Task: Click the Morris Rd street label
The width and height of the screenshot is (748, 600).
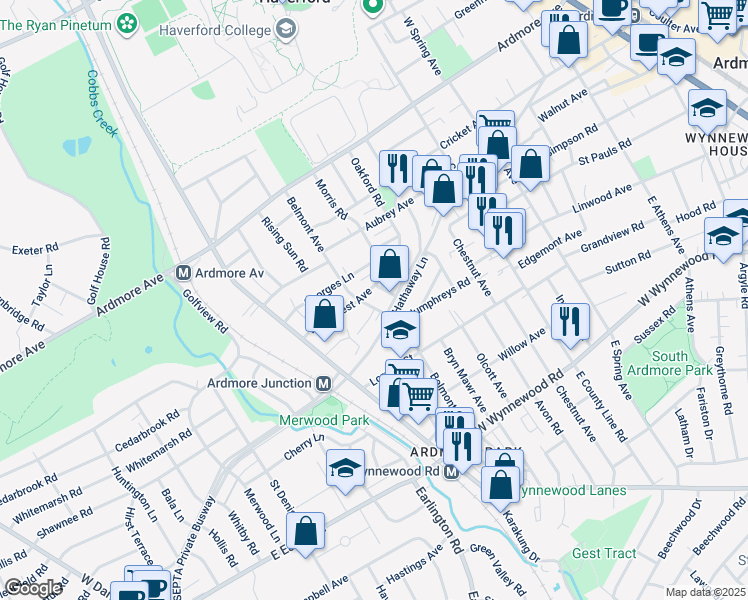Action: (331, 199)
